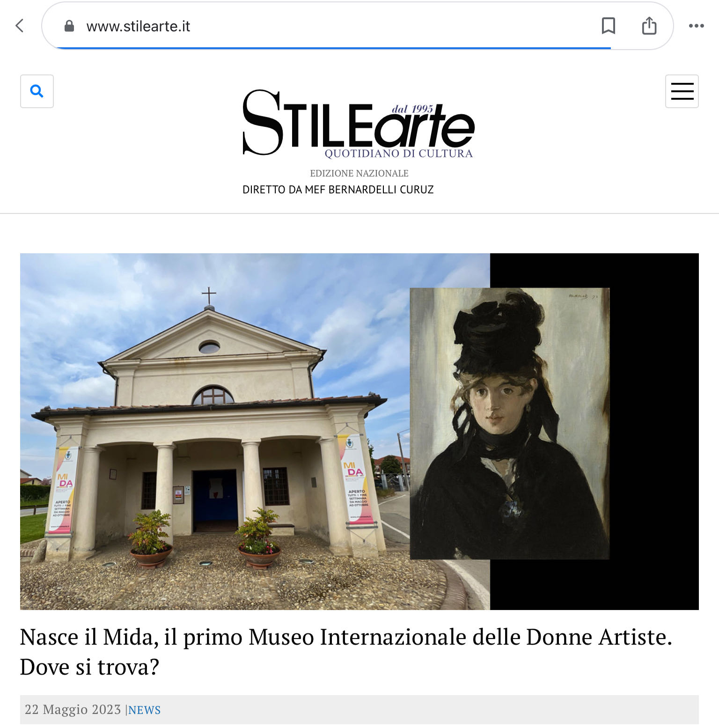Click Diretto da Mef Bernardelli Curuz text

338,190
